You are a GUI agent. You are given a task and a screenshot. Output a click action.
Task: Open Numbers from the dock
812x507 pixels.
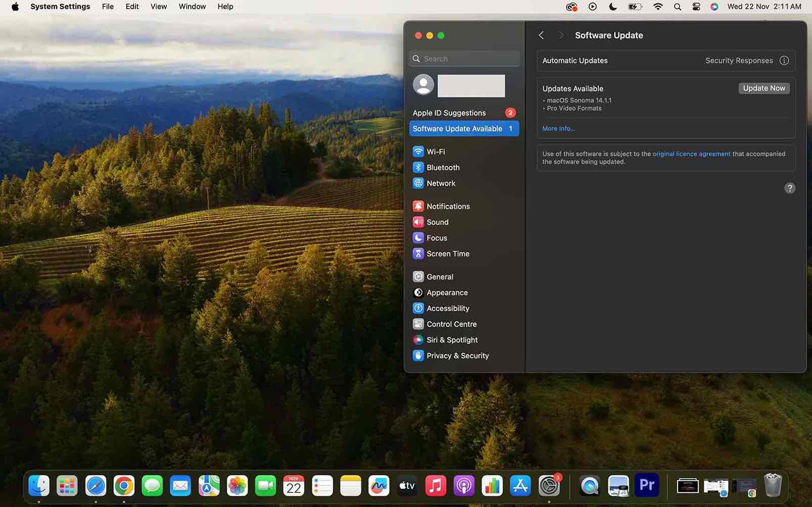(492, 486)
